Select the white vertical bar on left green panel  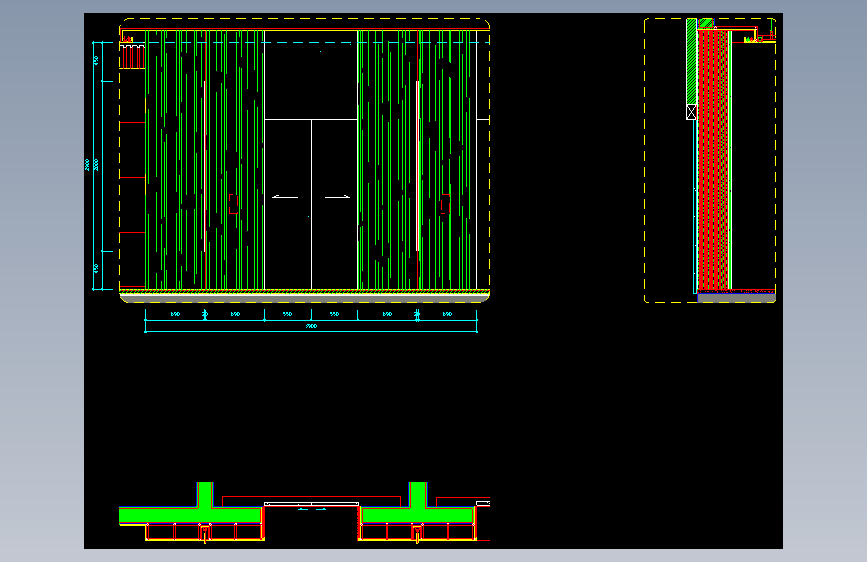click(205, 166)
